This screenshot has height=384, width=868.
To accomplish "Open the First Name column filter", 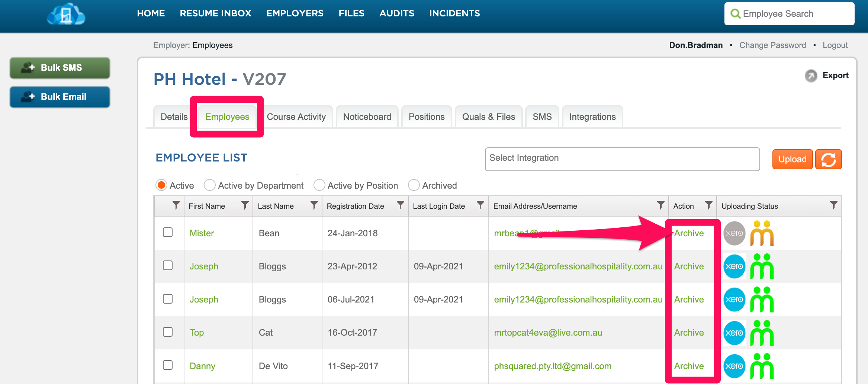I will [x=245, y=205].
